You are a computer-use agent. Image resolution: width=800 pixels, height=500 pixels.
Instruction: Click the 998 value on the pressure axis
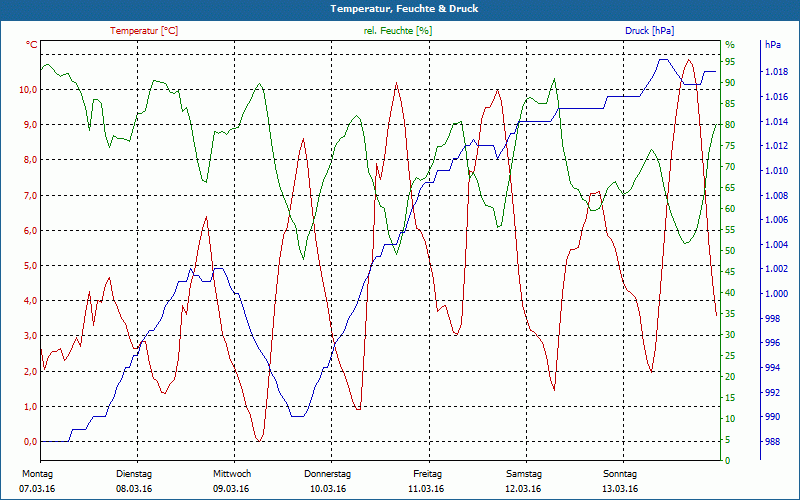772,319
